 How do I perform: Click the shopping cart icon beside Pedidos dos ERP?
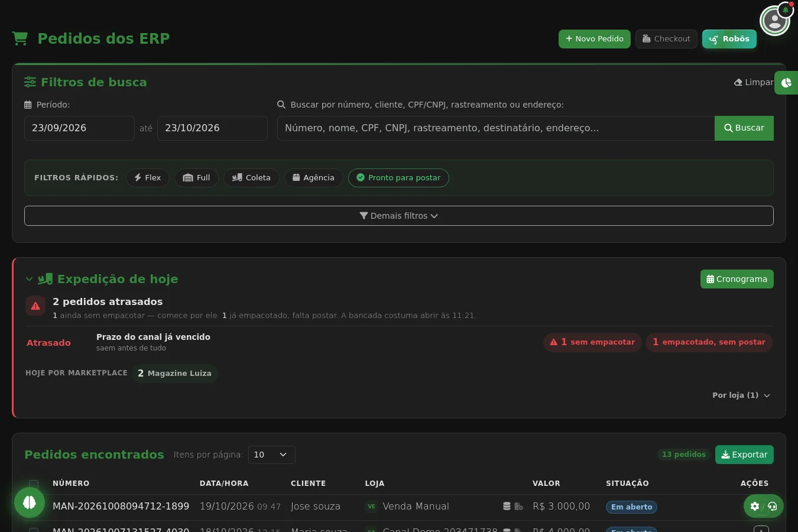(20, 38)
